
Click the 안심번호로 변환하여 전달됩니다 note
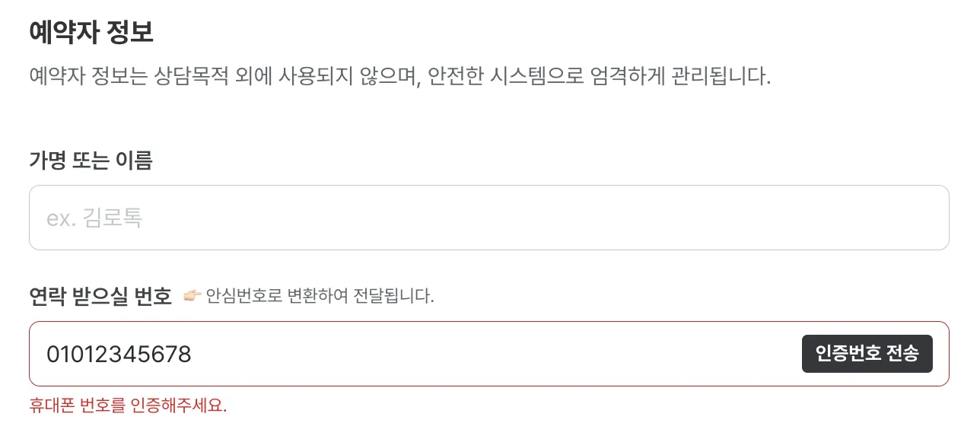click(x=320, y=296)
